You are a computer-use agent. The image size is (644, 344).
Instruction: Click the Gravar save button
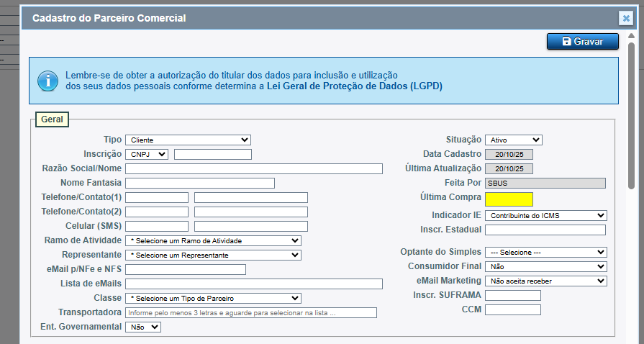582,42
